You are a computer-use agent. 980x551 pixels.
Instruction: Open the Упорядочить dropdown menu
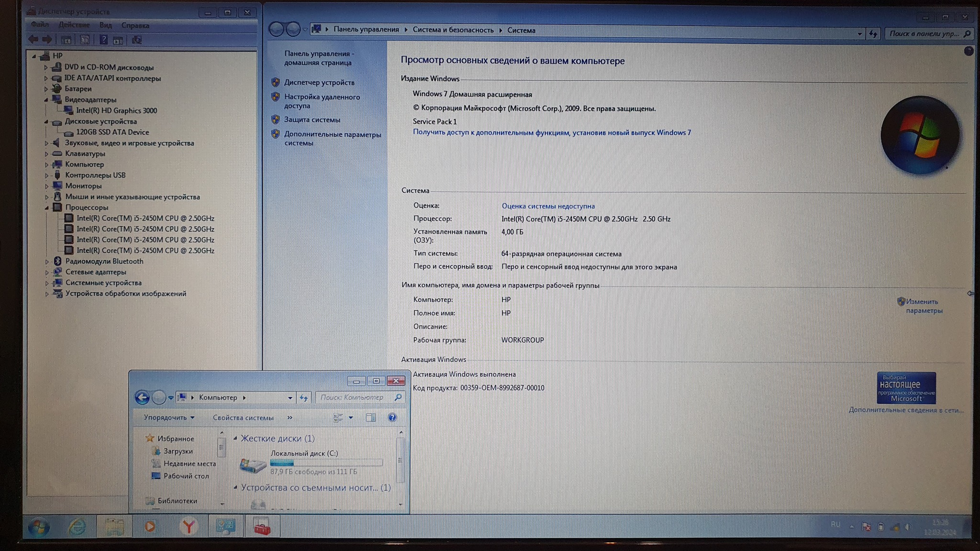click(169, 418)
